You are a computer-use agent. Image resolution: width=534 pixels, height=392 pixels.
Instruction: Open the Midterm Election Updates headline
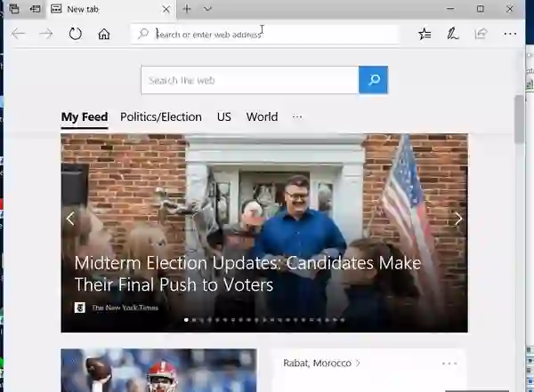[x=247, y=274]
